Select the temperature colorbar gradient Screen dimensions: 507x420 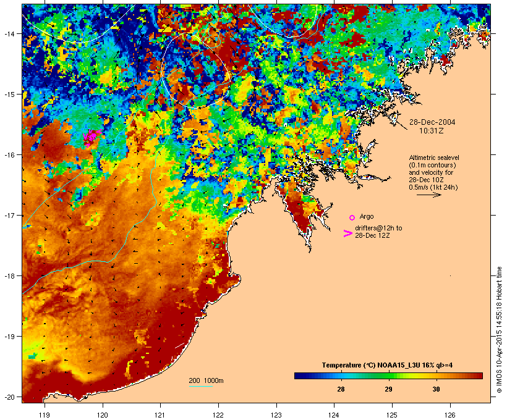(388, 376)
